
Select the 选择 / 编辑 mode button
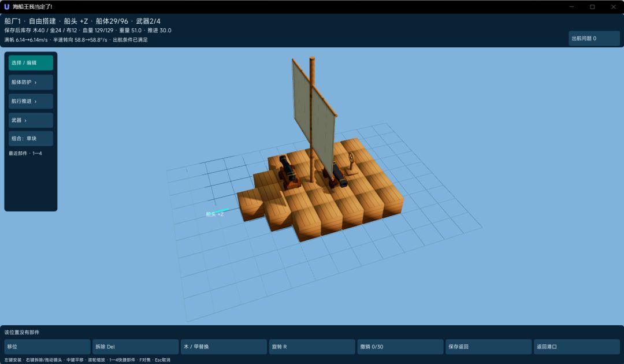pyautogui.click(x=31, y=63)
